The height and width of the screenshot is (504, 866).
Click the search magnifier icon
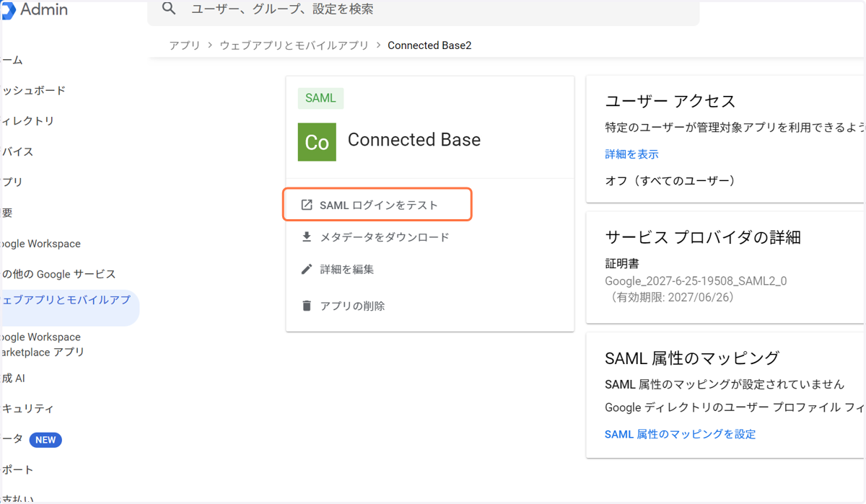click(169, 9)
